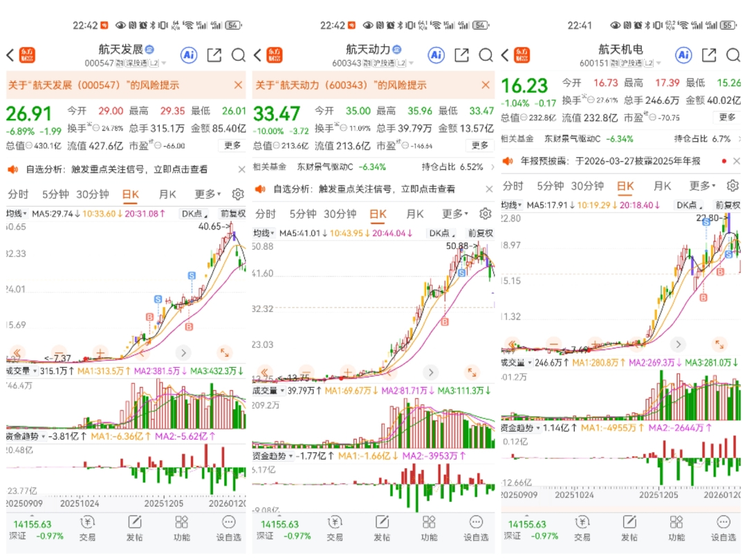Viewport: 747px width, 560px height.
Task: Expand 资金趋势 dropdown on 航天机电 screen
Action: point(522,428)
